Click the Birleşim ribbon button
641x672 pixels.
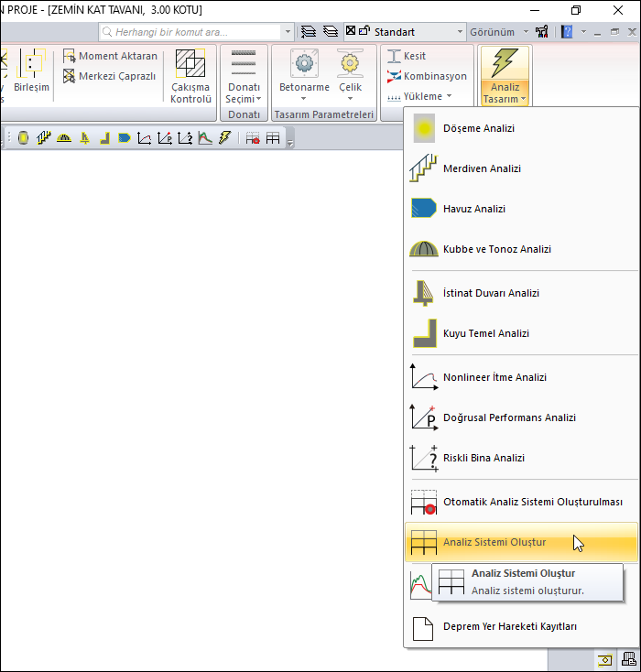31,70
